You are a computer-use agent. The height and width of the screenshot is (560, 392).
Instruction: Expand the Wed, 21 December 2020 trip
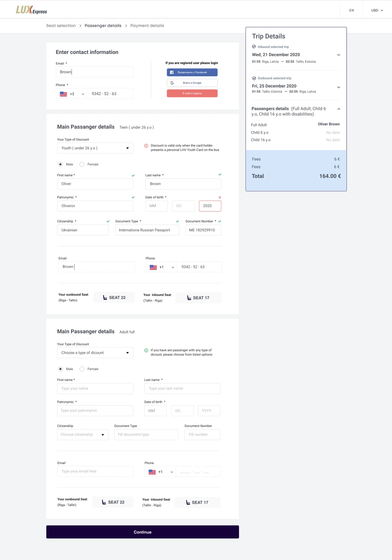tap(339, 55)
